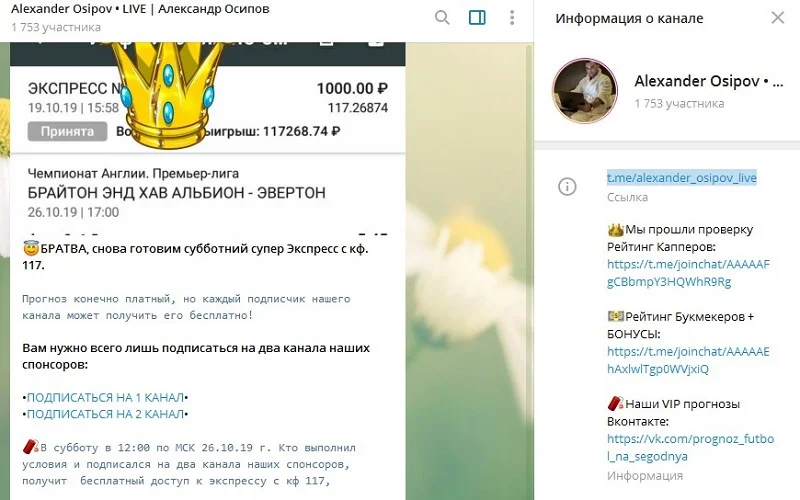
Task: Click the 1 753 участника subtitle in header
Action: pos(56,27)
